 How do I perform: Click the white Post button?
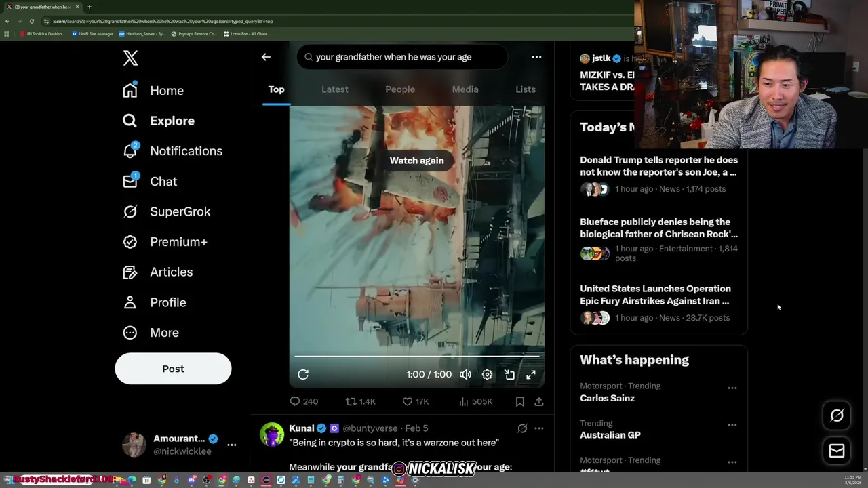click(173, 369)
